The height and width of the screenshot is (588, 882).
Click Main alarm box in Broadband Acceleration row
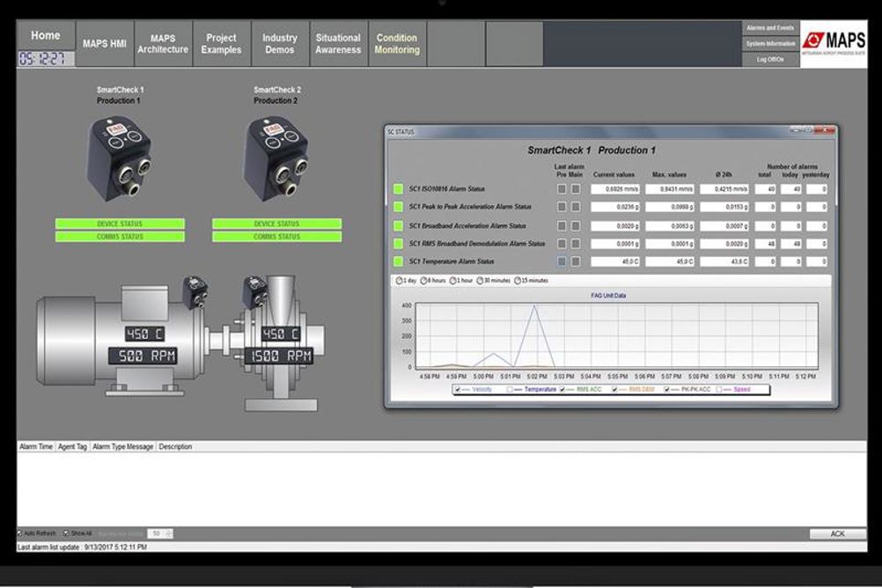[x=576, y=225]
